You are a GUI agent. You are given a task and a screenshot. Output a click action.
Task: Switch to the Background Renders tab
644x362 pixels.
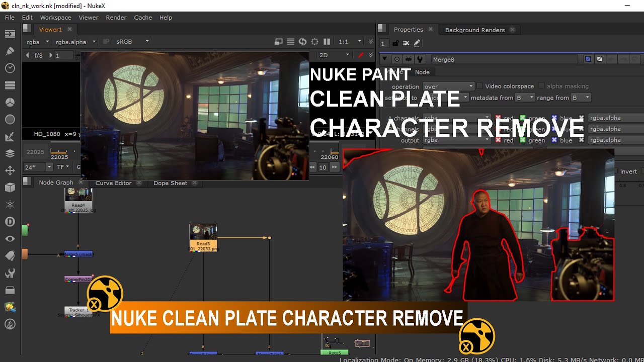click(x=475, y=30)
